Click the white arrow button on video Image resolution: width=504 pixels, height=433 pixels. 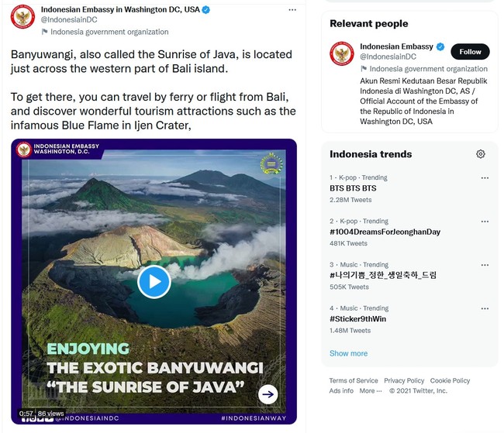(x=268, y=394)
